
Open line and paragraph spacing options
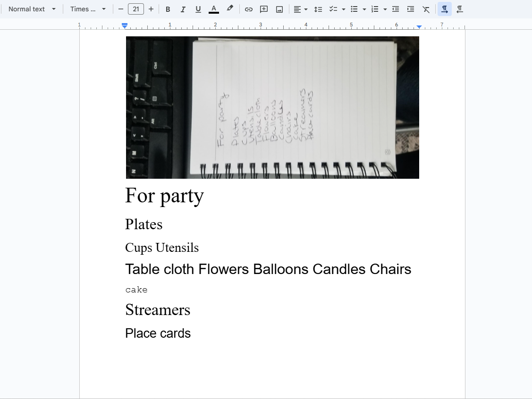[318, 9]
